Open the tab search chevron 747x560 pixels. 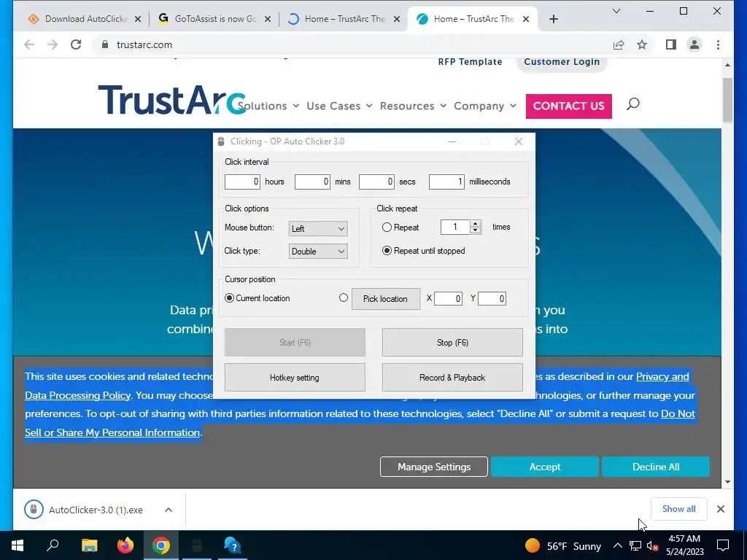coord(616,11)
